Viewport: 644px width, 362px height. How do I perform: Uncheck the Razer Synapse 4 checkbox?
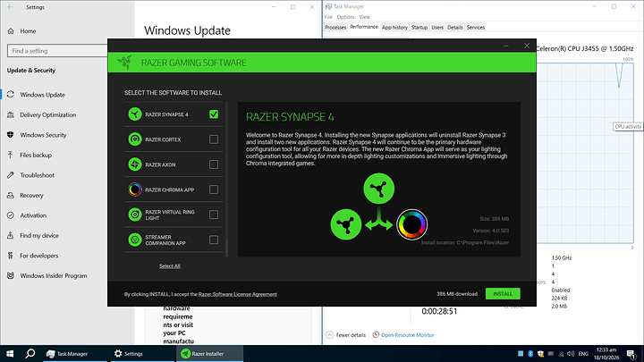pos(214,114)
